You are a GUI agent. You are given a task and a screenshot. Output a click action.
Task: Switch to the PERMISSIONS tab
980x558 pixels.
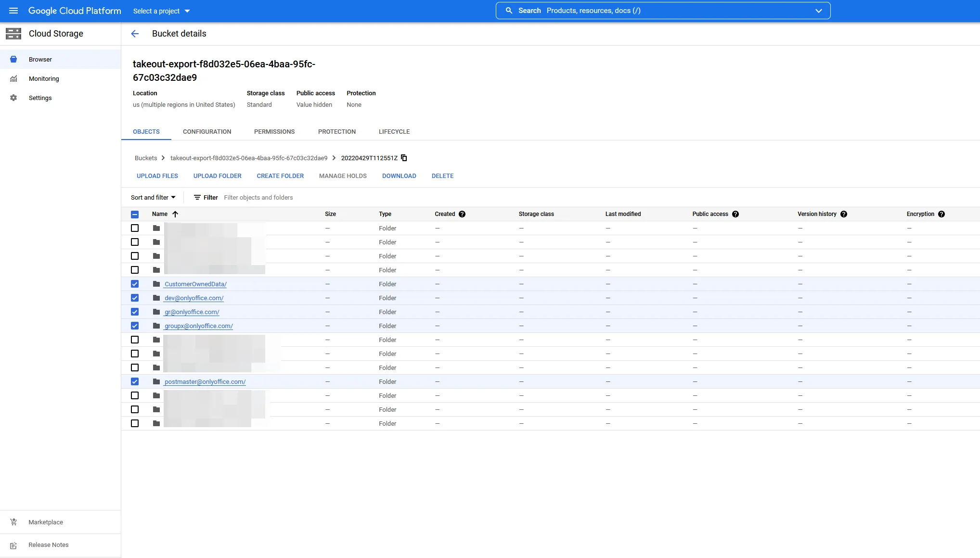coord(274,131)
